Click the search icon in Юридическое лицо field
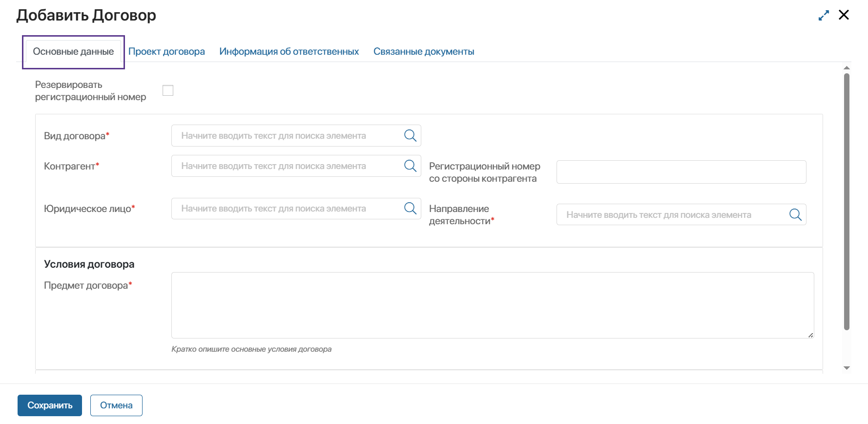 coord(410,209)
